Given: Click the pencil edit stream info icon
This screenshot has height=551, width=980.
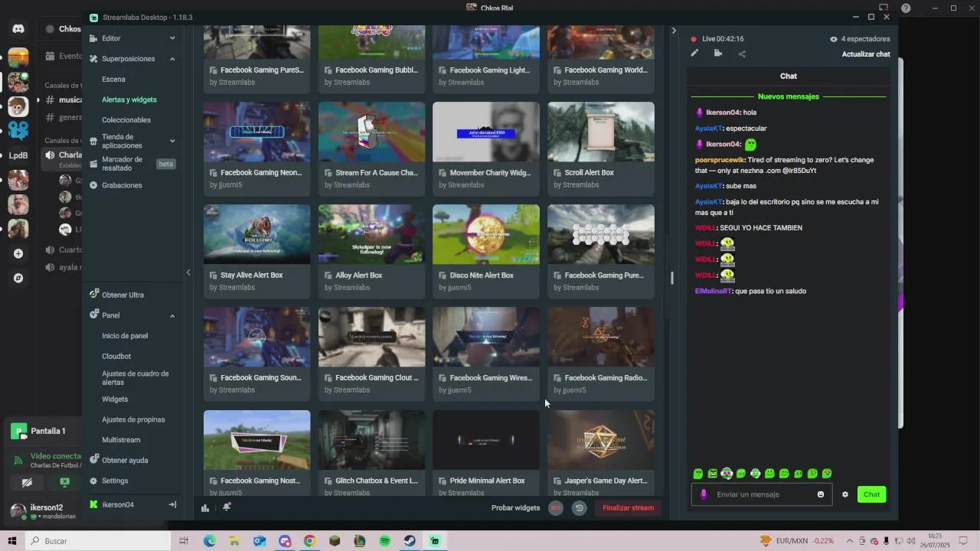Looking at the screenshot, I should (x=694, y=54).
